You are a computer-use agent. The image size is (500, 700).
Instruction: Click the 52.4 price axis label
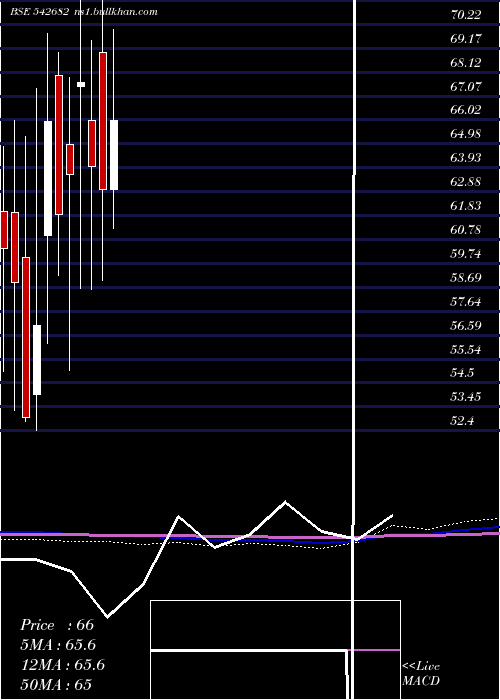coord(462,421)
